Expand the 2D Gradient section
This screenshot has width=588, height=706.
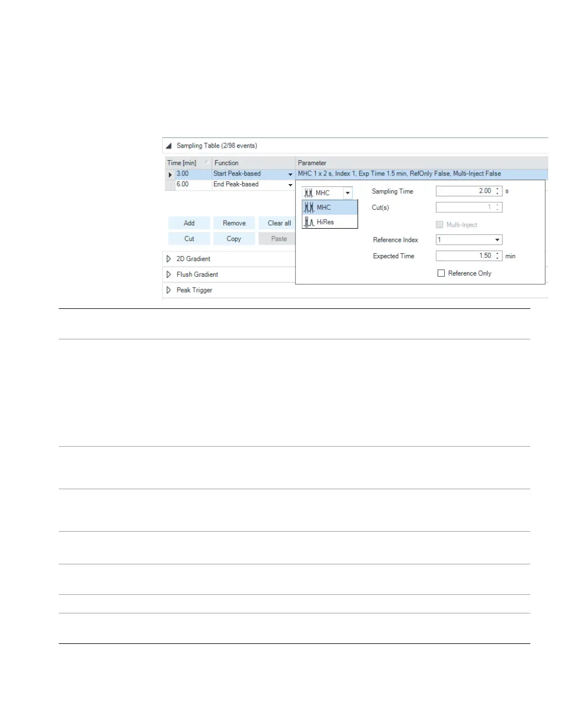[169, 259]
